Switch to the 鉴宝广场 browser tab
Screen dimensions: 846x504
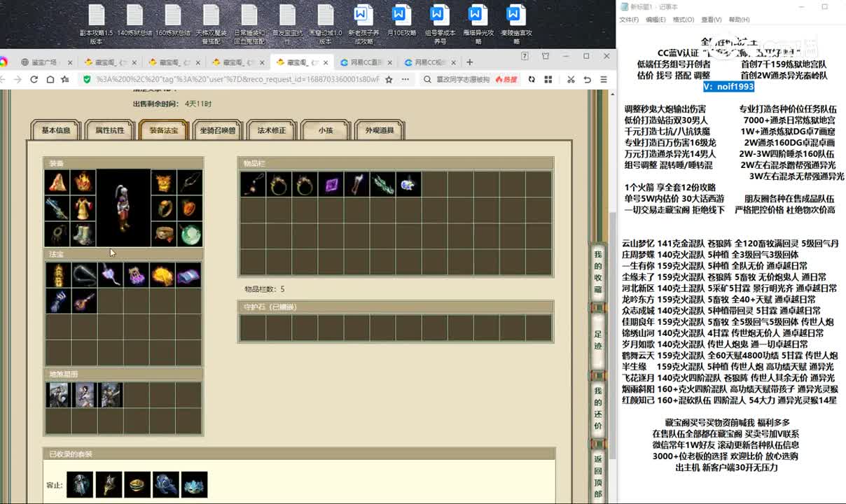[46, 62]
